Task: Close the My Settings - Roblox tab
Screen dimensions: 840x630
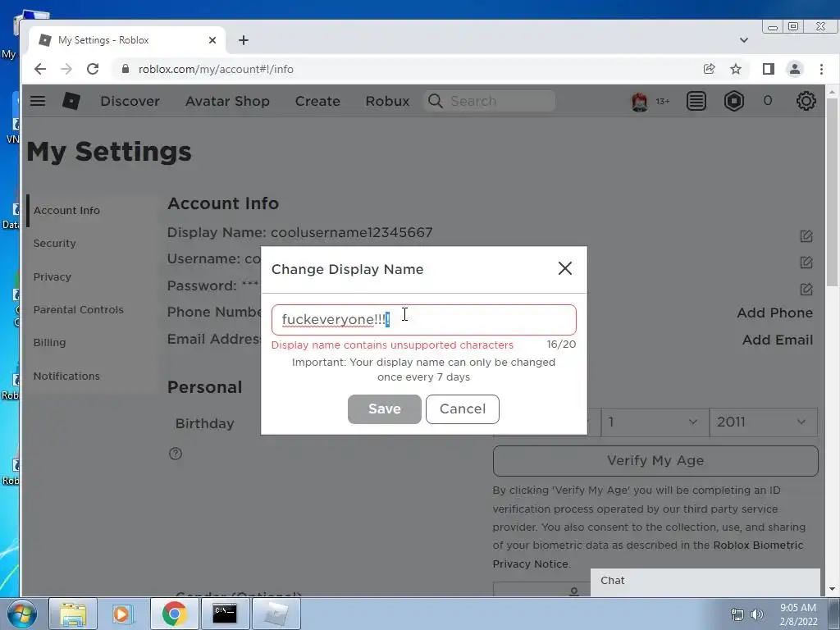Action: coord(212,40)
